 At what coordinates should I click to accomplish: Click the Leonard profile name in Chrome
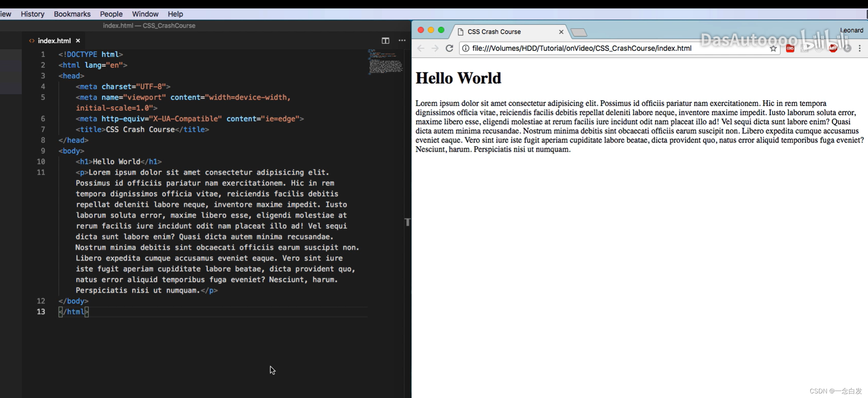[x=851, y=29]
